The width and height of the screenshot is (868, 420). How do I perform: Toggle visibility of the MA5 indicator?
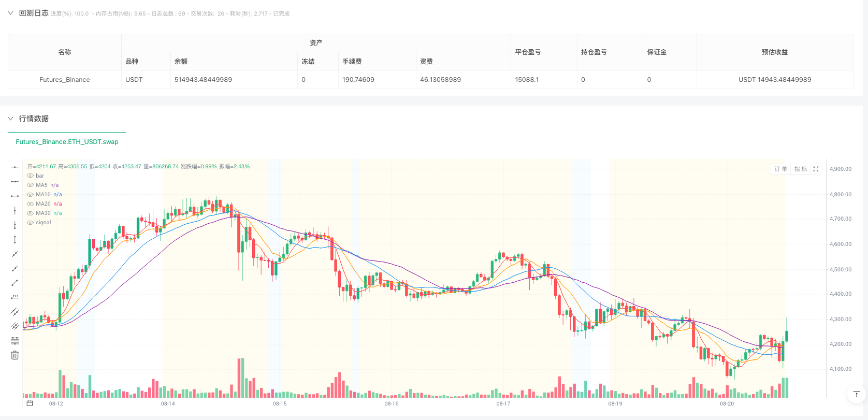coord(30,185)
